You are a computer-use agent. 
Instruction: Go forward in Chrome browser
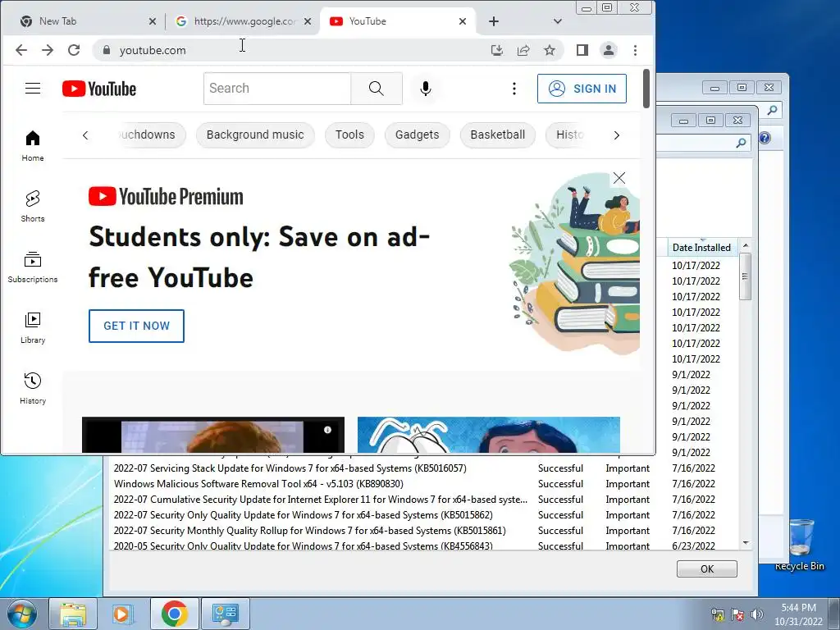point(48,50)
